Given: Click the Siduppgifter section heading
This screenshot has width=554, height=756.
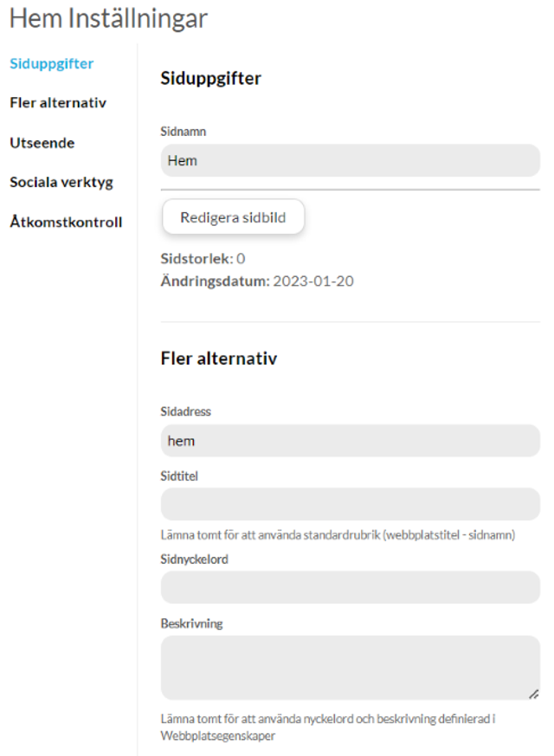Looking at the screenshot, I should pyautogui.click(x=210, y=78).
